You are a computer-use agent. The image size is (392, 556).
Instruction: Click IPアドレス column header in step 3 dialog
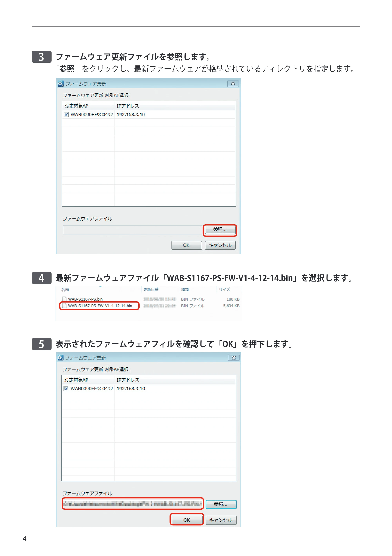click(x=175, y=106)
